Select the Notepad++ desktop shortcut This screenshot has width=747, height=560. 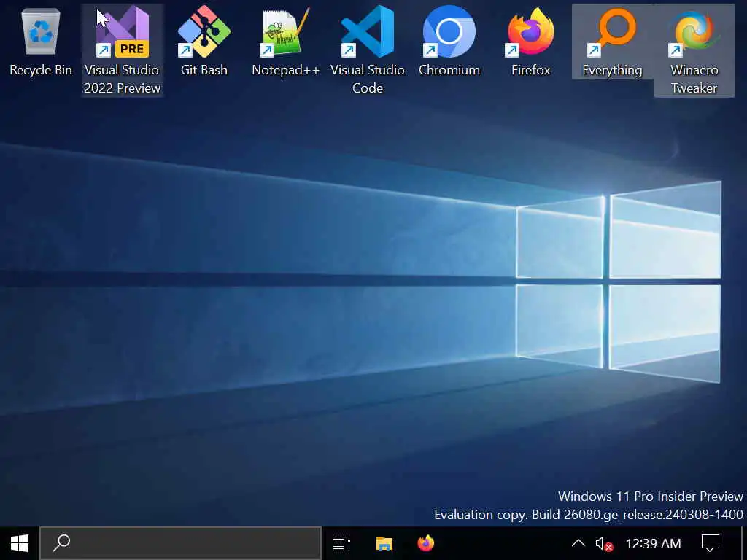[285, 42]
